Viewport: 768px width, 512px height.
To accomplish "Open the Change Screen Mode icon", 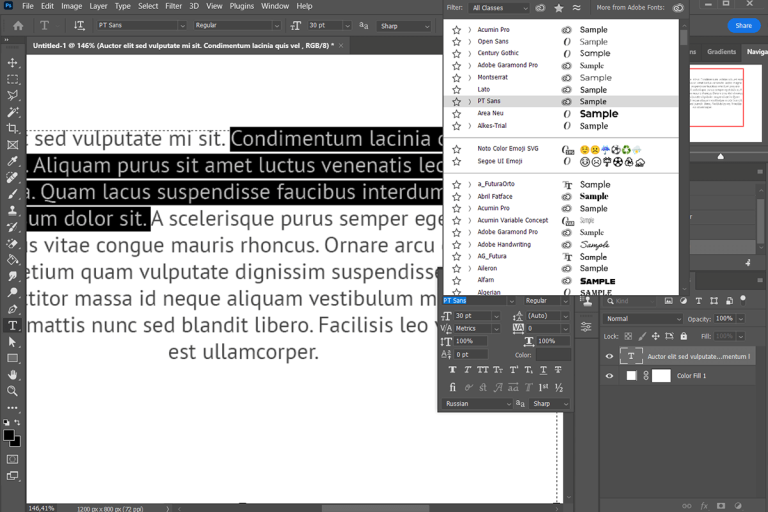I will point(13,476).
